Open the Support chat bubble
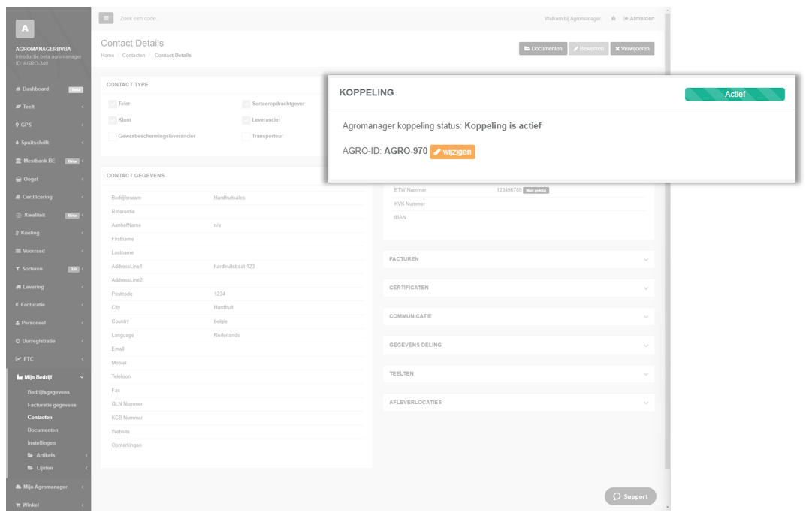This screenshot has width=812, height=516. coord(630,496)
